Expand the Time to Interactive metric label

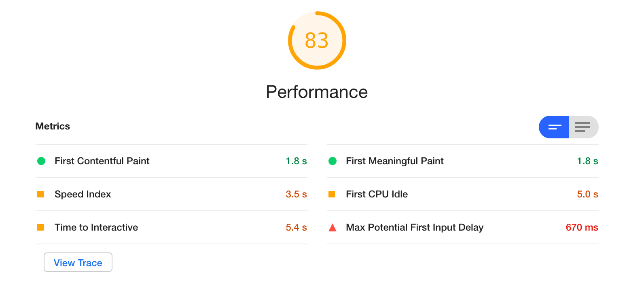click(x=96, y=227)
